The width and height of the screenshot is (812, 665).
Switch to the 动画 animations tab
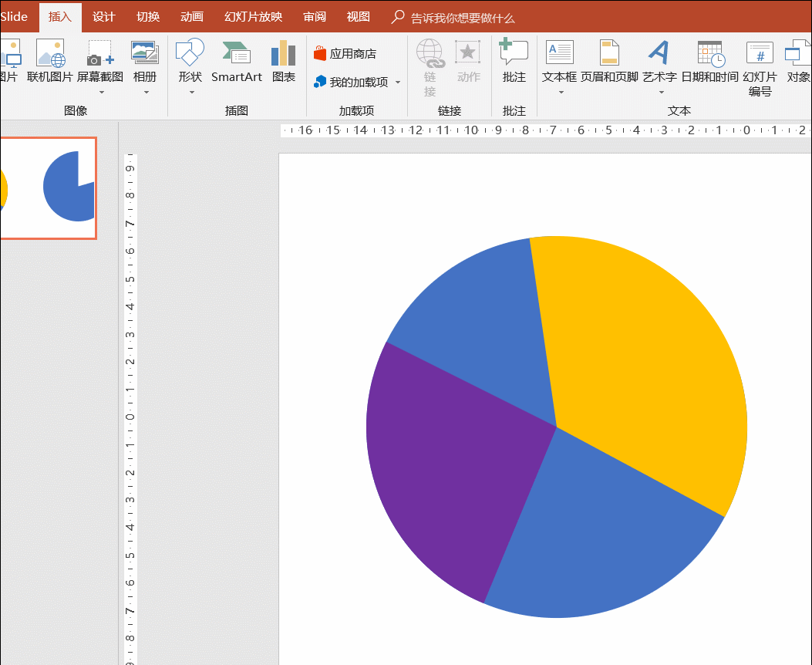click(191, 17)
